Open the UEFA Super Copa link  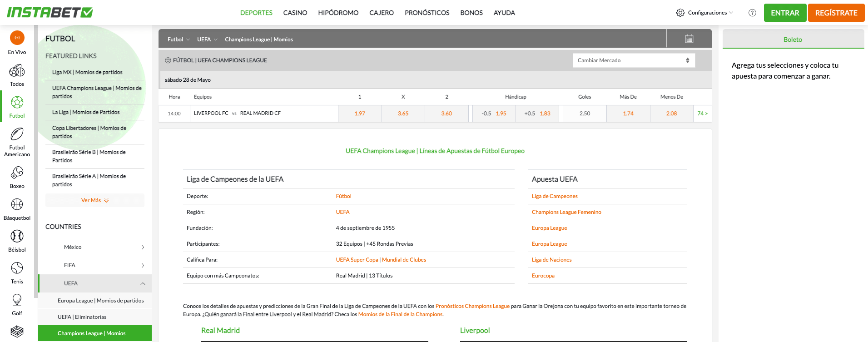pos(357,260)
